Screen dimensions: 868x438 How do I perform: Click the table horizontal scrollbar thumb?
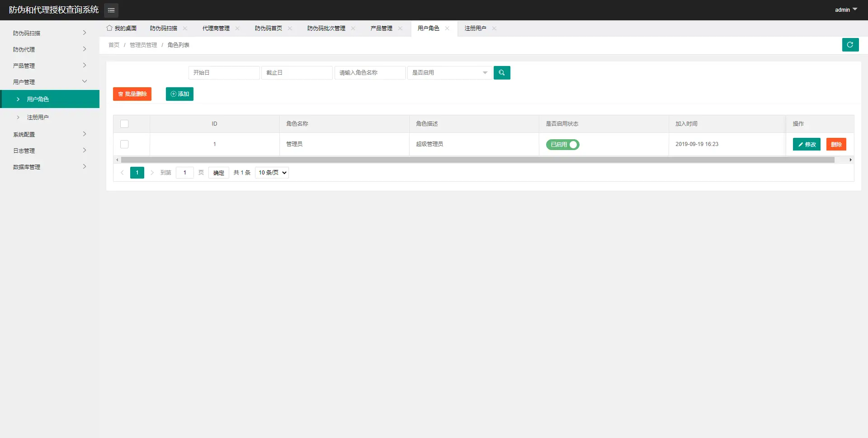(x=477, y=160)
